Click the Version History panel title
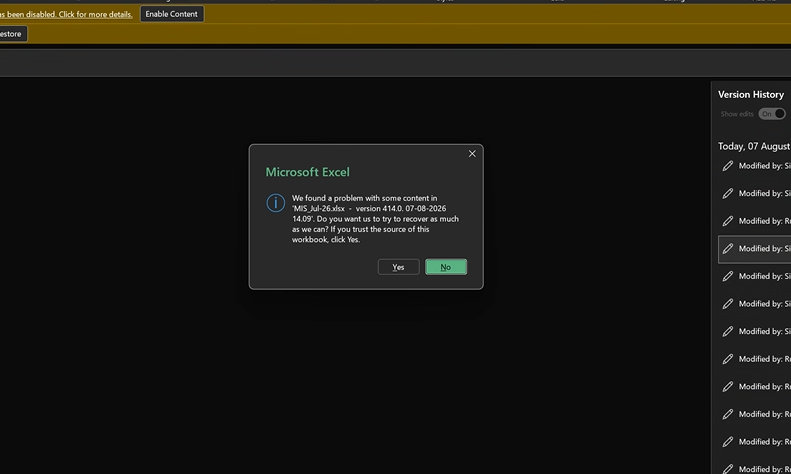 (x=751, y=94)
